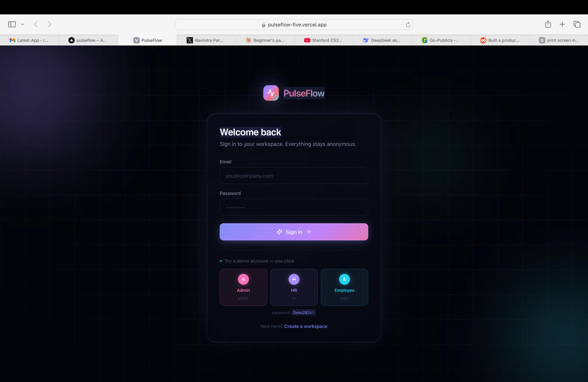Click the HR avatar circle H
Screen dimensions: 588x382
[x=294, y=279]
